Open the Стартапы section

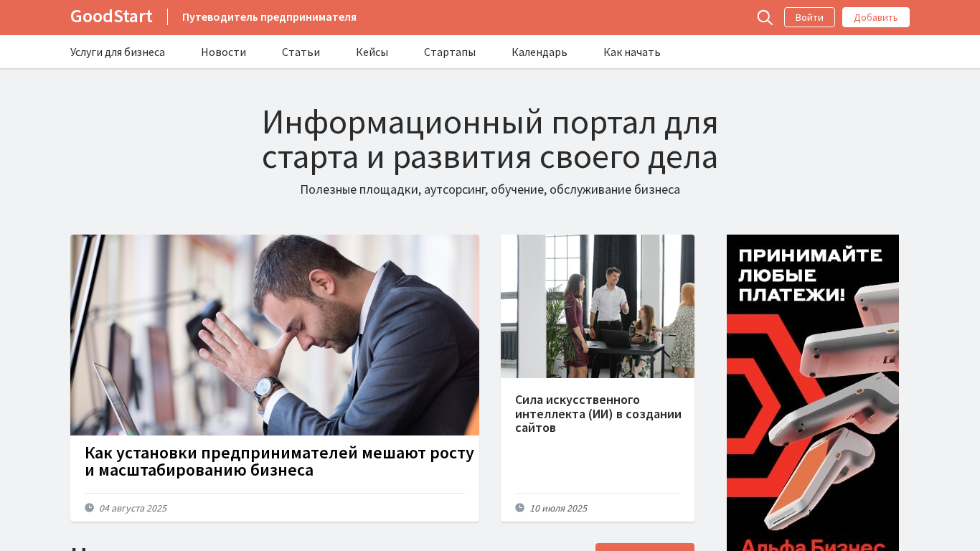[x=450, y=52]
